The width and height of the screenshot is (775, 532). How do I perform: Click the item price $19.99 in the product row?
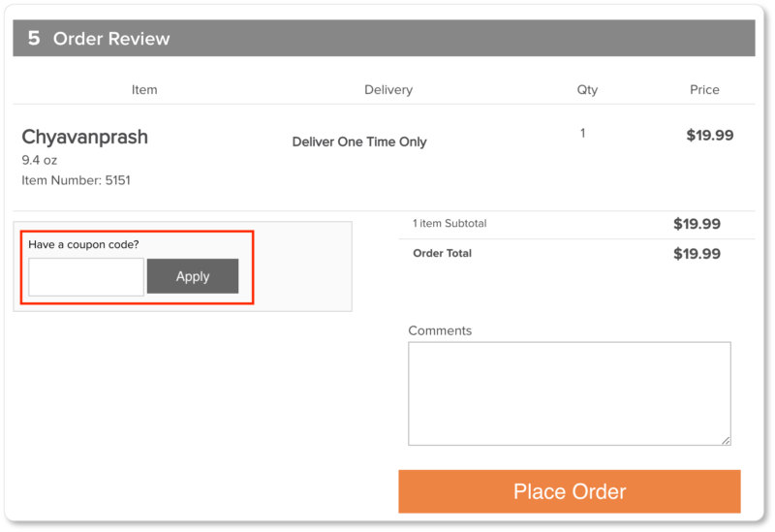[x=709, y=136]
